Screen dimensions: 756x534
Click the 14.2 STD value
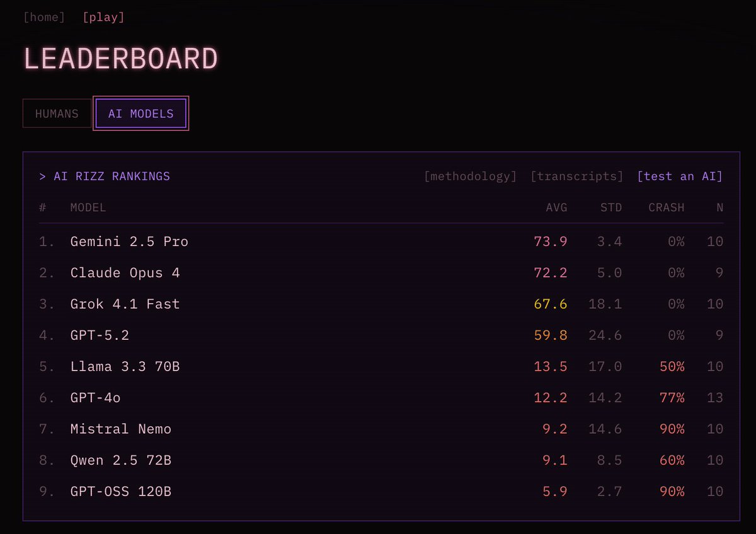605,397
